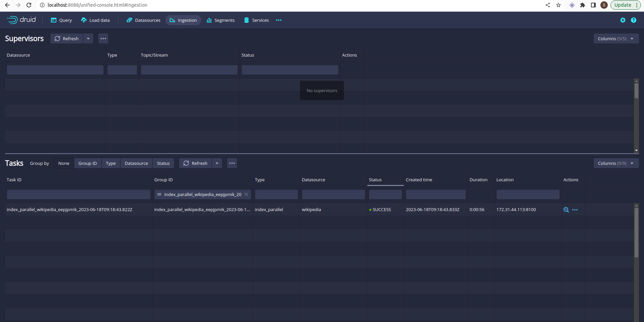The width and height of the screenshot is (644, 322).
Task: Click the Druid logo icon
Action: (12, 20)
